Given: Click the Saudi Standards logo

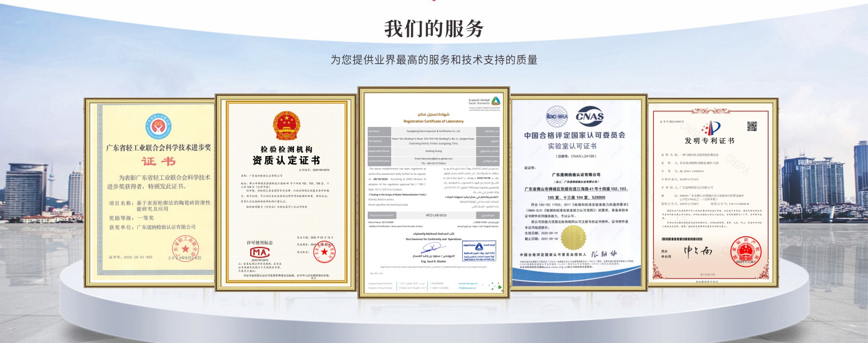Looking at the screenshot, I should coord(496,101).
